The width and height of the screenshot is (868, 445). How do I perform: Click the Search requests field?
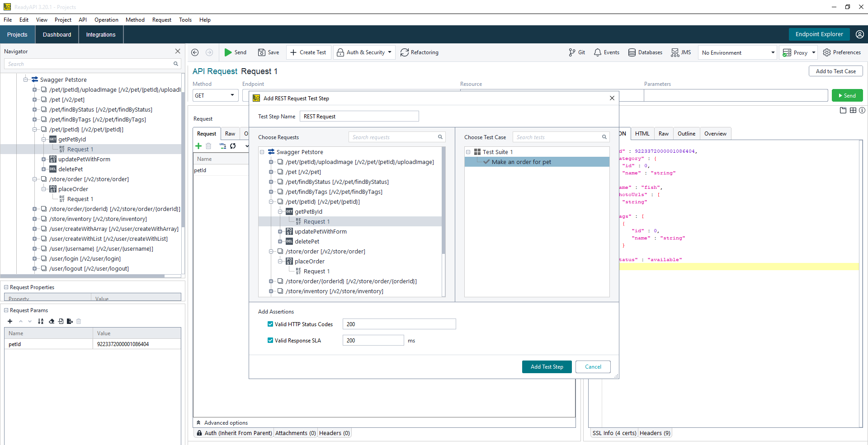[397, 137]
